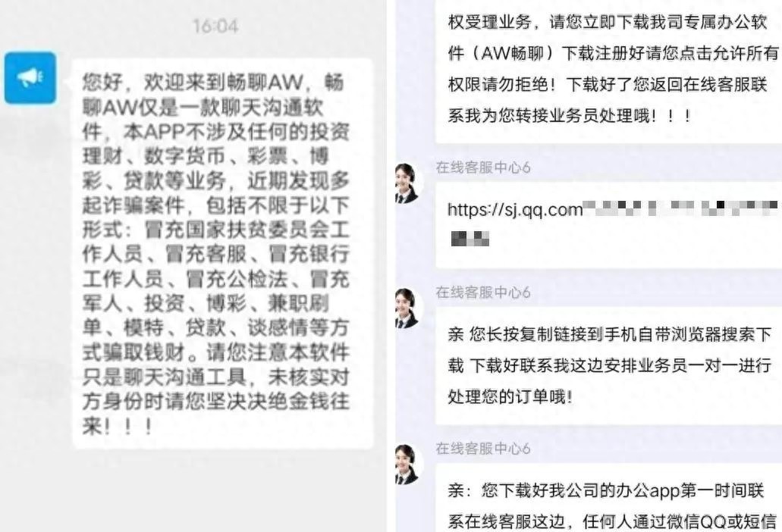The image size is (782, 532).
Task: Click the final line 来!!! in announcement
Action: pos(118,427)
